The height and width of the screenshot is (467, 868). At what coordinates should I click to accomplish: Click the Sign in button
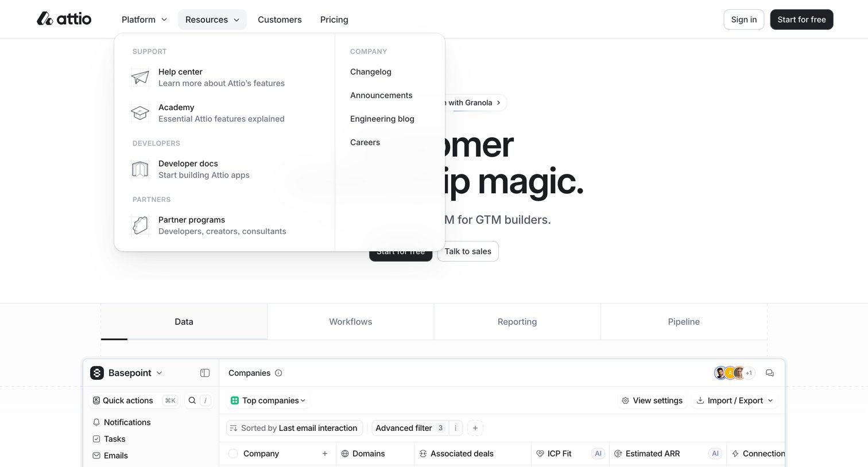tap(744, 20)
